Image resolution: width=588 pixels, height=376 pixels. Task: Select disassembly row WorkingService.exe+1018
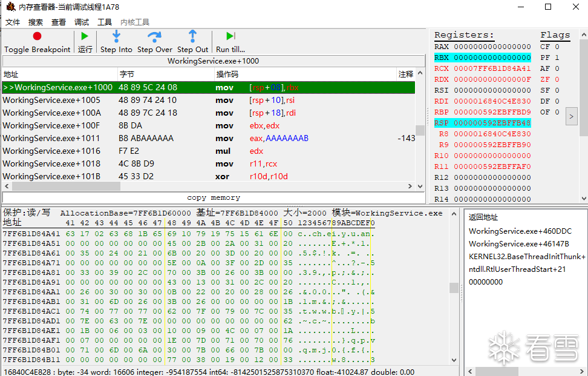pyautogui.click(x=209, y=163)
